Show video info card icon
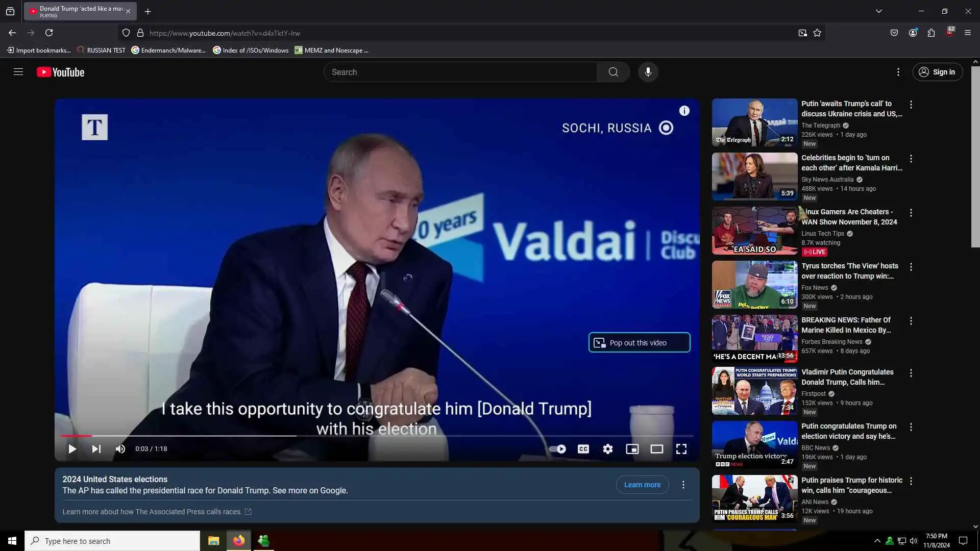Image resolution: width=980 pixels, height=551 pixels. 684,111
